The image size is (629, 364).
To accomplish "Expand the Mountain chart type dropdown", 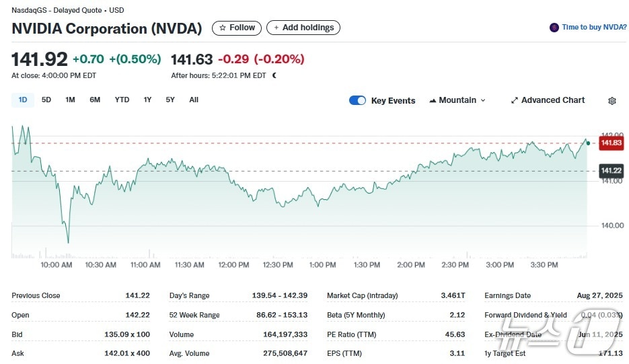I will [457, 100].
